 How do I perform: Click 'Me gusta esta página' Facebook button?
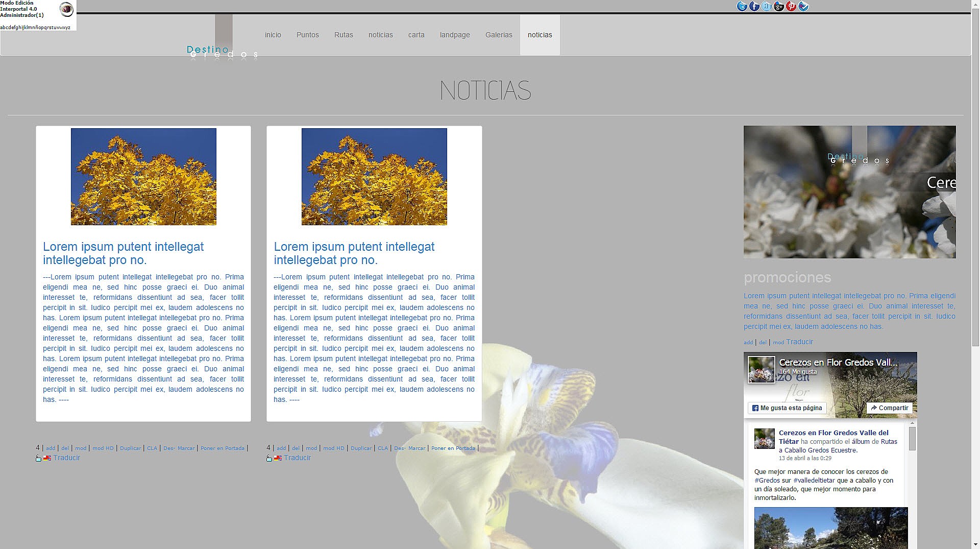[x=787, y=408]
